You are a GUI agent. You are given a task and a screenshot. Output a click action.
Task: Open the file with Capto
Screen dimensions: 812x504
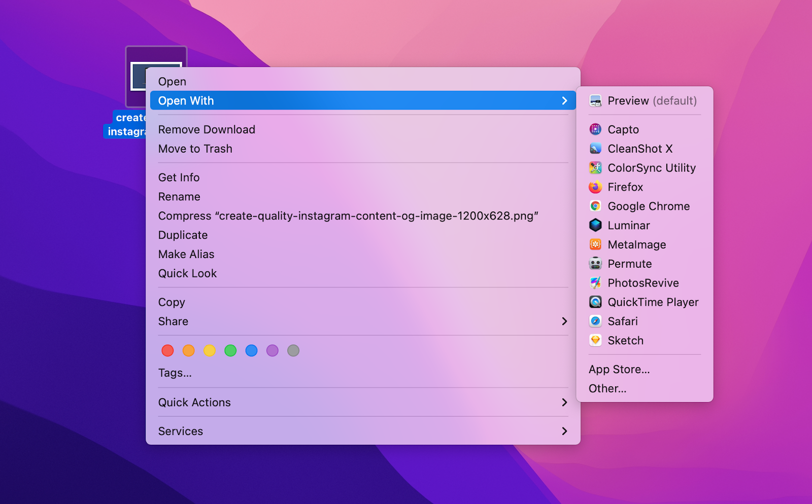pyautogui.click(x=623, y=129)
